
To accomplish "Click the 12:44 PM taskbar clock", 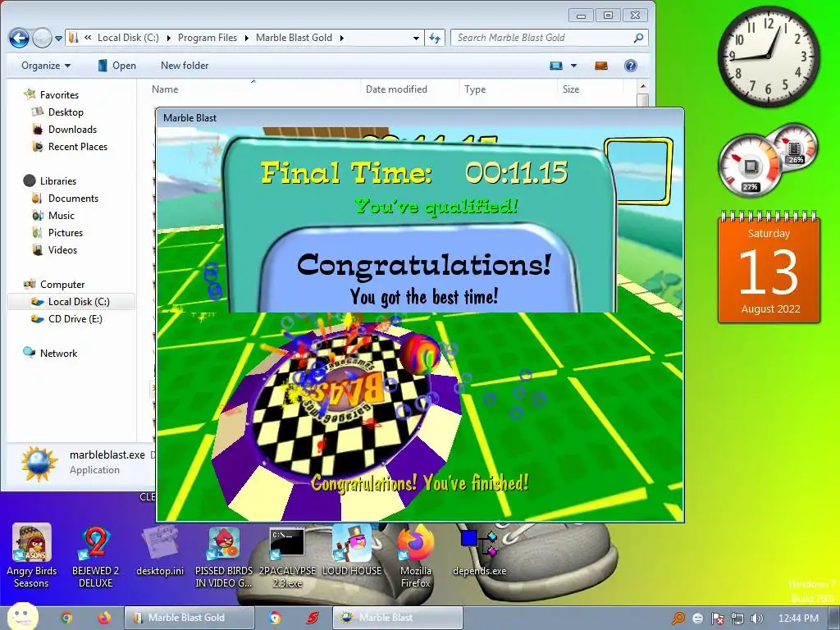I will click(x=798, y=619).
